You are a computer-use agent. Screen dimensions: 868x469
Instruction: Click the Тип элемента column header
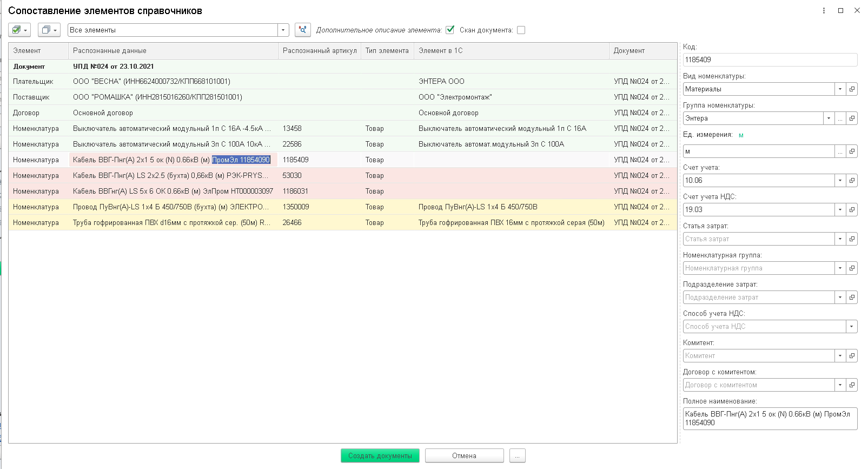pyautogui.click(x=387, y=51)
